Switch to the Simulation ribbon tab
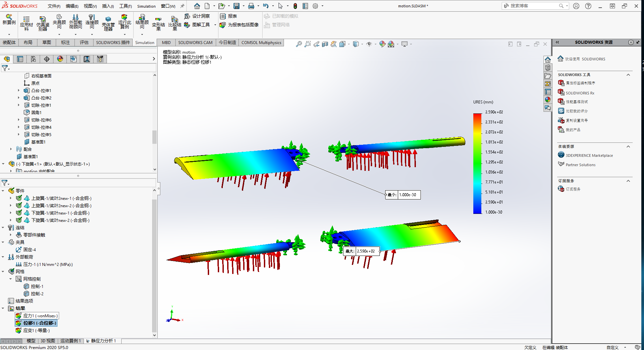Image resolution: width=644 pixels, height=350 pixels. pyautogui.click(x=144, y=42)
